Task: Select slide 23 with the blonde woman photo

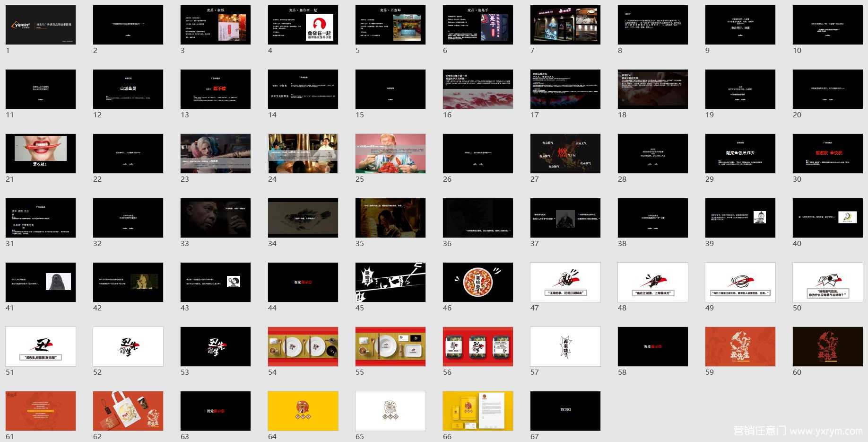Action: click(216, 153)
